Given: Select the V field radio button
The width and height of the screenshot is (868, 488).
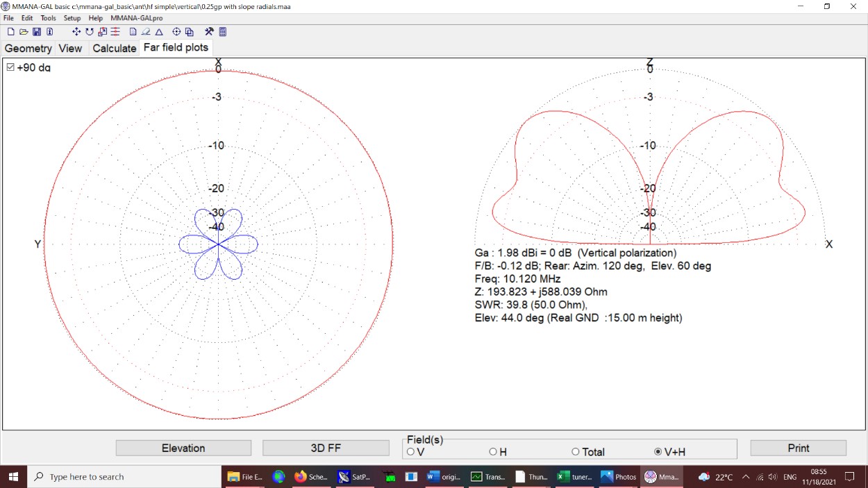Looking at the screenshot, I should pyautogui.click(x=410, y=452).
